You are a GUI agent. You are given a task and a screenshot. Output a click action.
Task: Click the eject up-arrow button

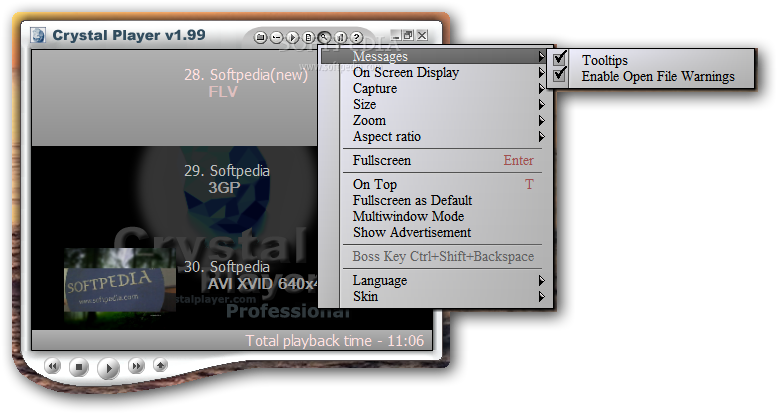(x=160, y=365)
